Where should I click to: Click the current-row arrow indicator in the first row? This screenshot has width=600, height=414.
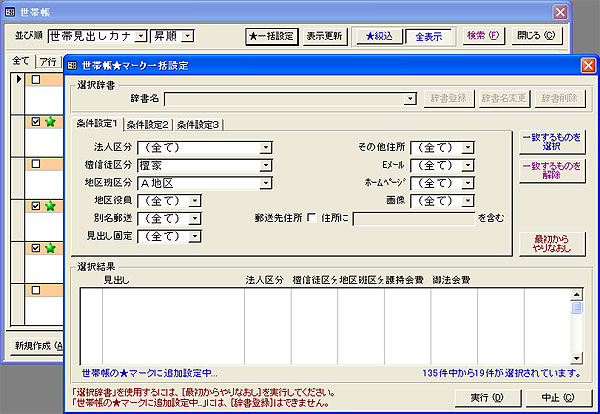19,79
